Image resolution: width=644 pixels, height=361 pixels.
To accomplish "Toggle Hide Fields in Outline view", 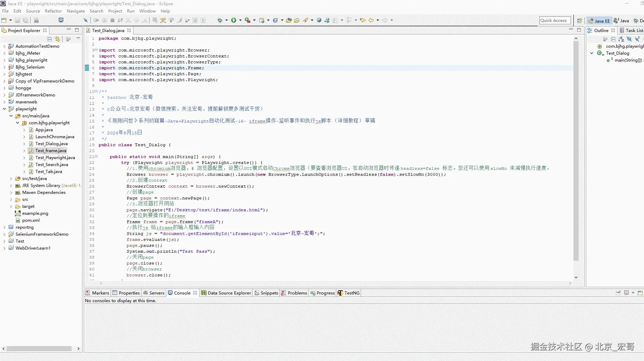I will point(629,39).
